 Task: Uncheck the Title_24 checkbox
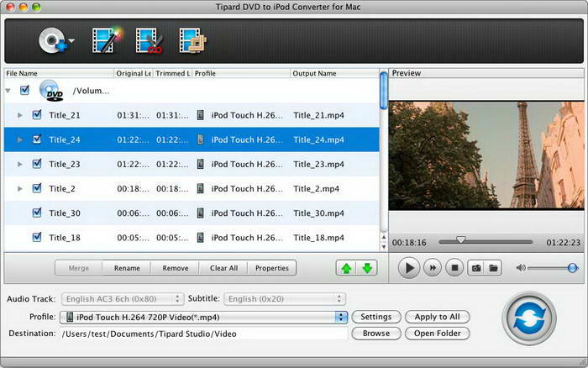click(x=37, y=139)
